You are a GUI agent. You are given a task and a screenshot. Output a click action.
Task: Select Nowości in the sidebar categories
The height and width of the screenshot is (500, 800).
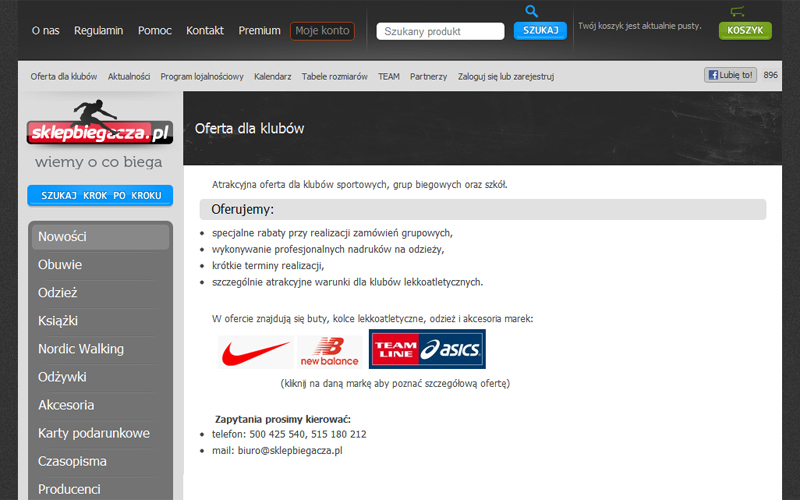pyautogui.click(x=101, y=237)
